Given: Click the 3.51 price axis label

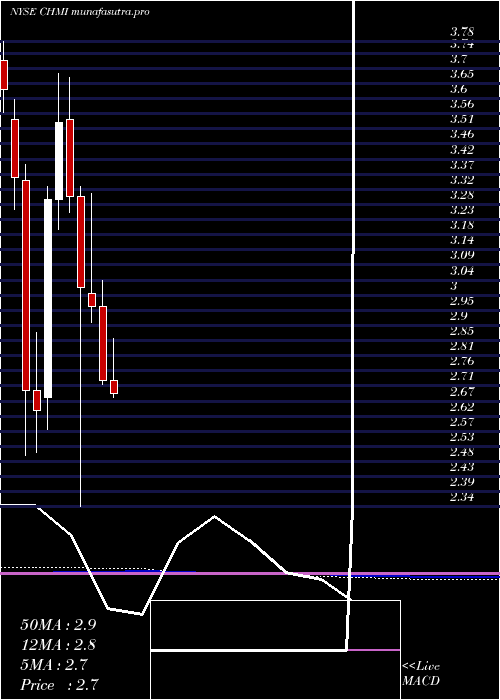Looking at the screenshot, I should pos(462,119).
